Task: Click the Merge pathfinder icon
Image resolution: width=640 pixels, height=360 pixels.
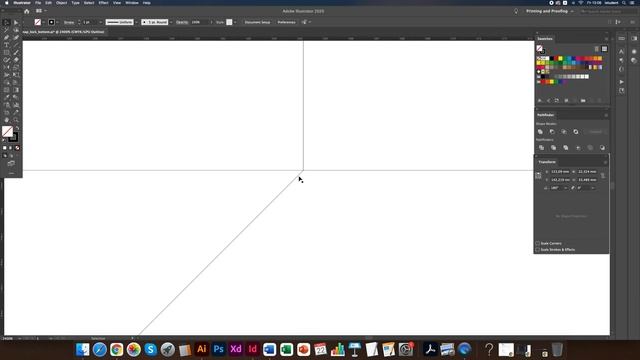Action: (x=566, y=148)
